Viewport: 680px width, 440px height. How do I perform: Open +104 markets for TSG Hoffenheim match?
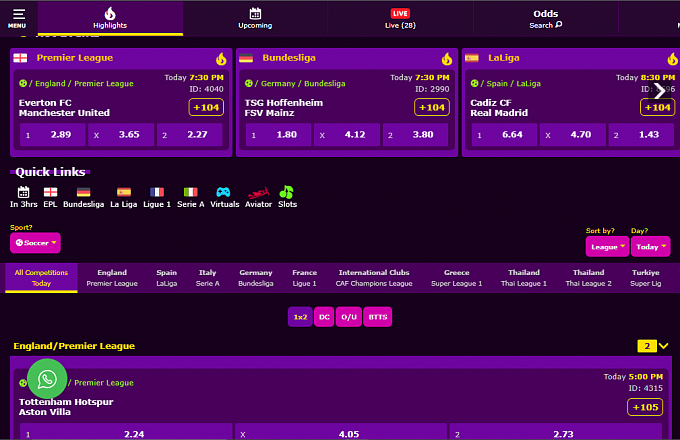click(432, 107)
